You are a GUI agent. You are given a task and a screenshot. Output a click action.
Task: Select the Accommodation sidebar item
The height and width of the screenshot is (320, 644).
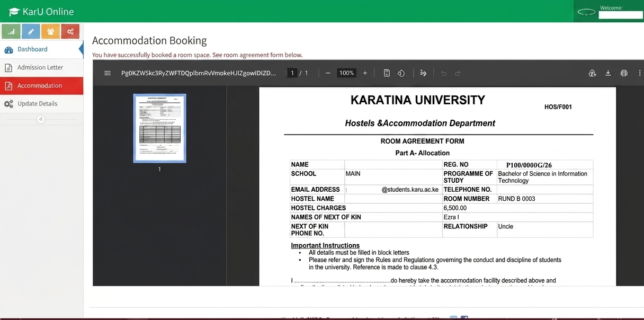[41, 85]
